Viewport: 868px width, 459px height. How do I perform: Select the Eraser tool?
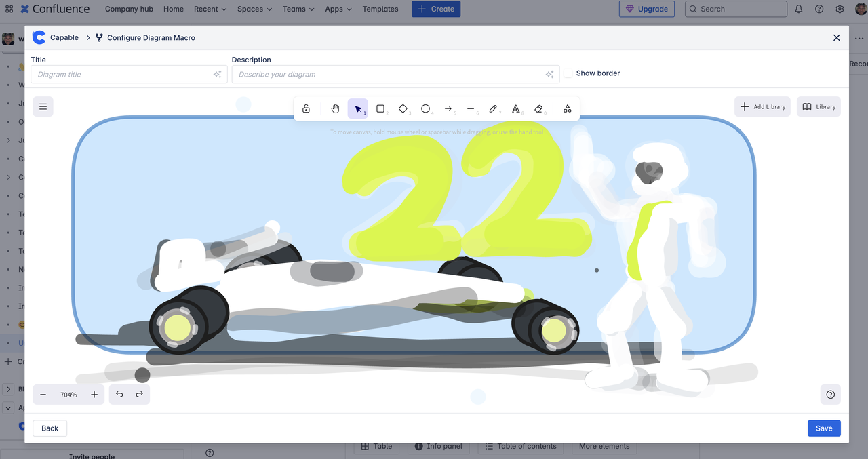coord(538,108)
